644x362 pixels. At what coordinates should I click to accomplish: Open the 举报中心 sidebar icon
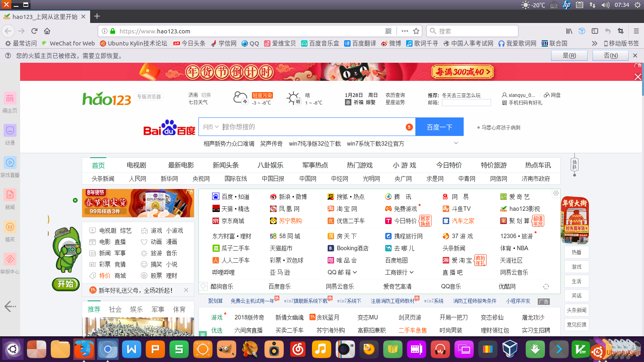(x=10, y=259)
